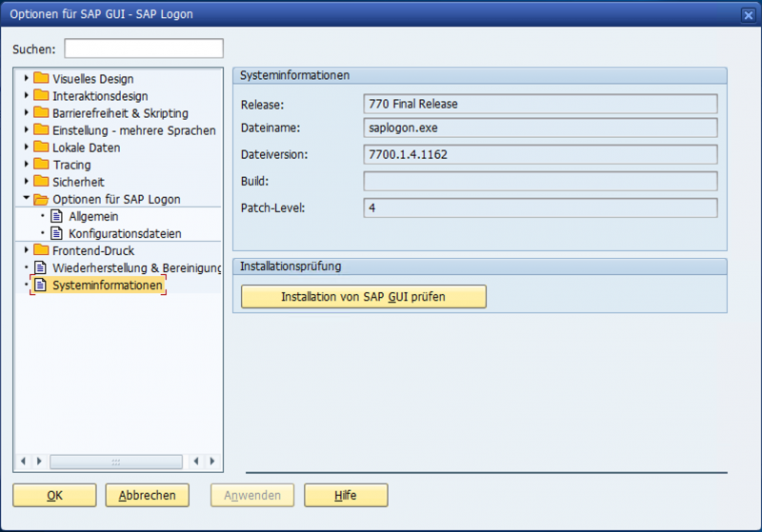This screenshot has width=762, height=532.
Task: Click the Sicherheit folder icon
Action: click(41, 181)
